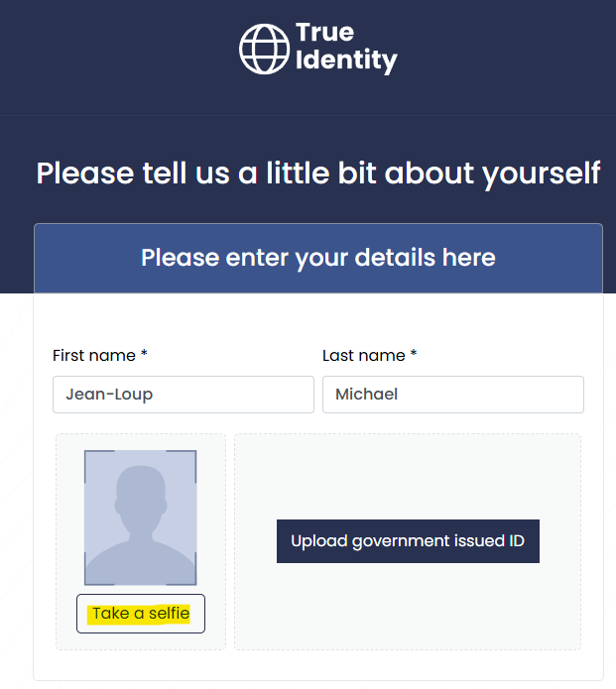Click the First name label
This screenshot has width=616, height=689.
94,356
